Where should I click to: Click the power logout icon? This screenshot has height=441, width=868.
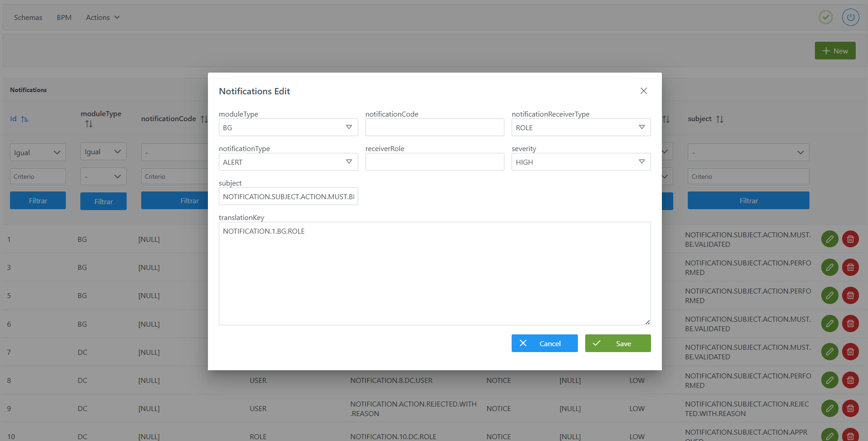click(x=850, y=18)
